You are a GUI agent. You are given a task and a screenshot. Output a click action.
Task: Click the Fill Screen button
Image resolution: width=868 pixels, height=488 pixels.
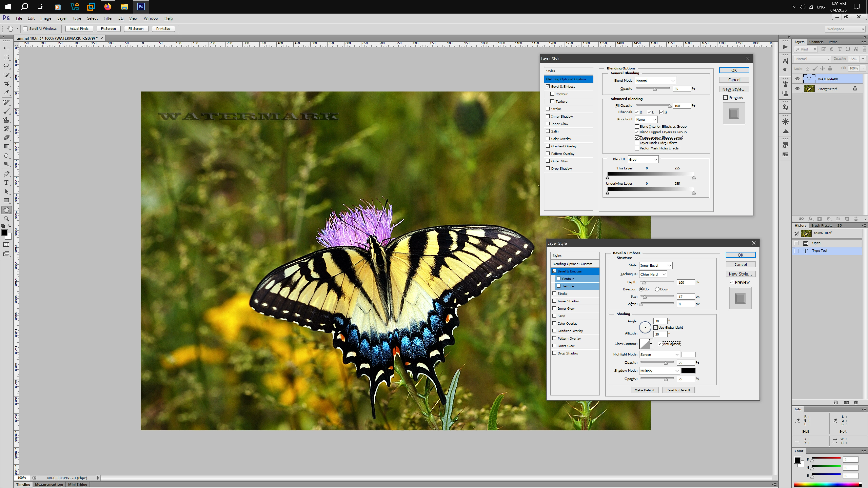click(x=136, y=29)
